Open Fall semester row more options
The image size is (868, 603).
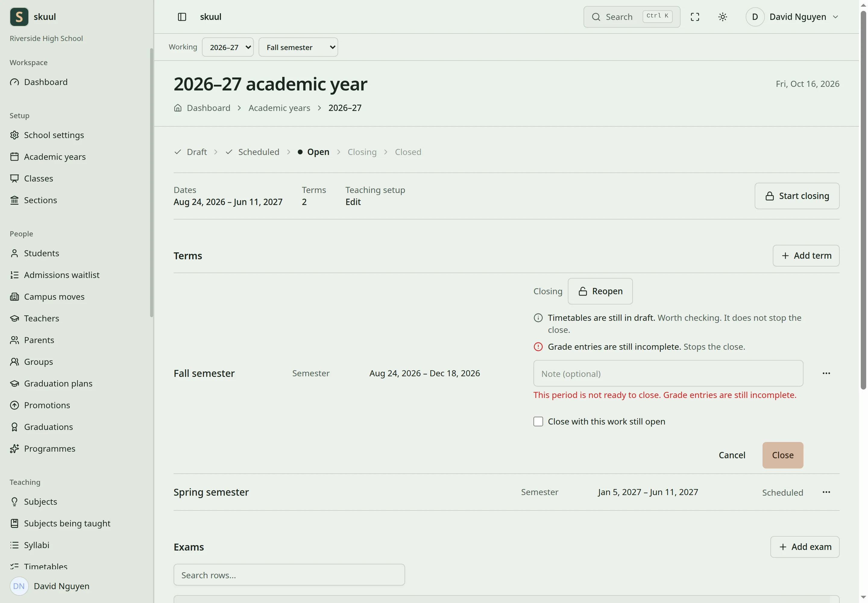[x=826, y=373]
